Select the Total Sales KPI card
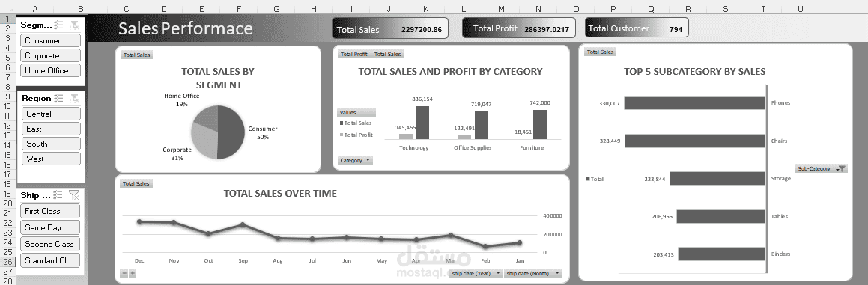Screen dimensions: 868x285 391,29
